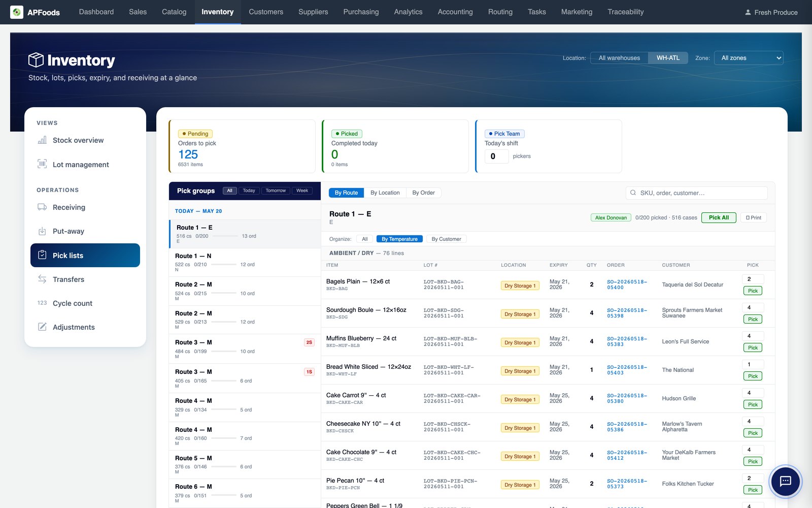This screenshot has width=812, height=508.
Task: Select Route 5 — M pick group
Action: click(245, 464)
